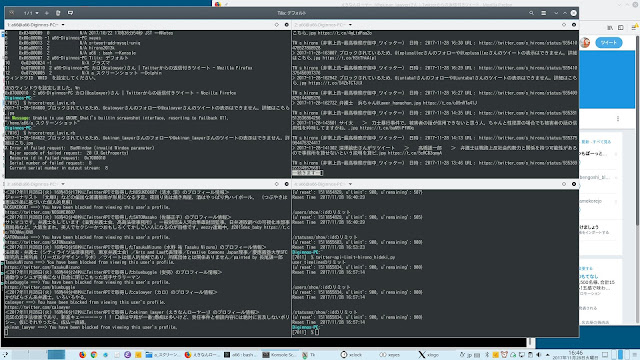Maximize terminal 1 pane with diamond icon
This screenshot has width=640, height=360.
click(x=277, y=25)
